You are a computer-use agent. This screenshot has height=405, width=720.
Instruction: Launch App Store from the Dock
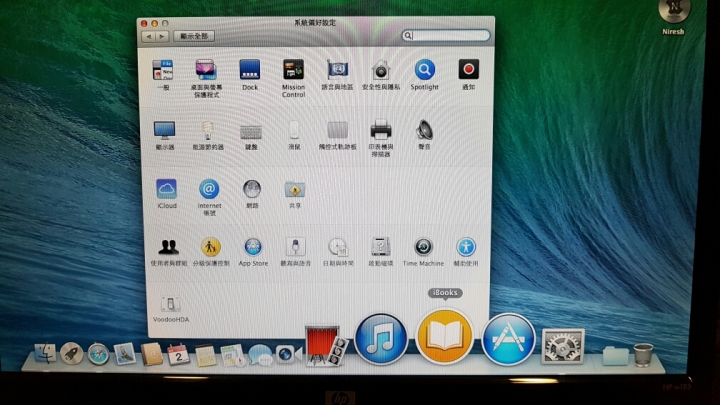[x=508, y=339]
